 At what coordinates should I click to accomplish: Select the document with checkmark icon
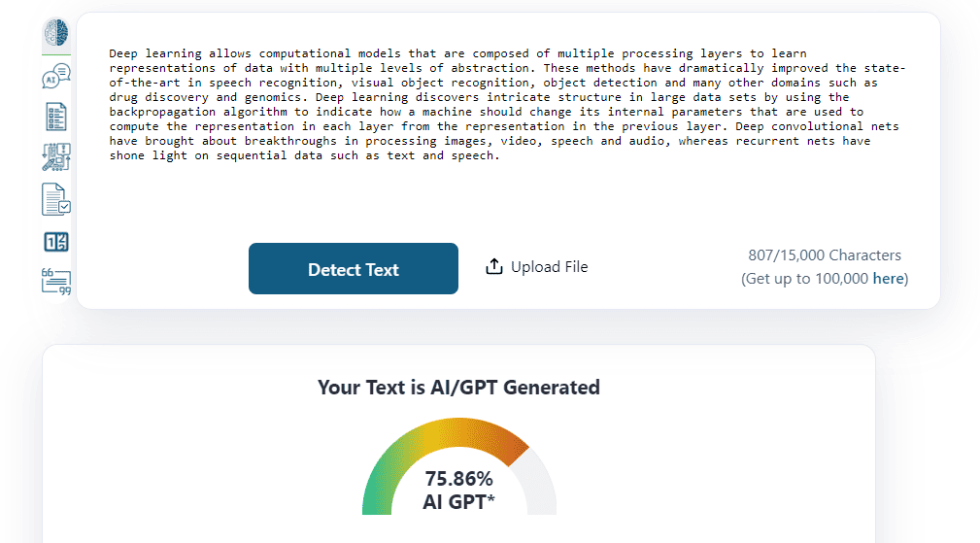pyautogui.click(x=55, y=199)
